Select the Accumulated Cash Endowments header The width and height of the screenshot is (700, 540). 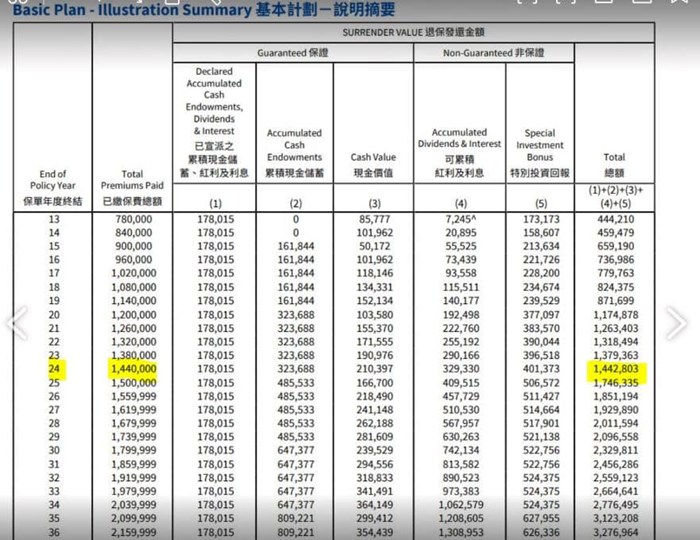pos(294,152)
